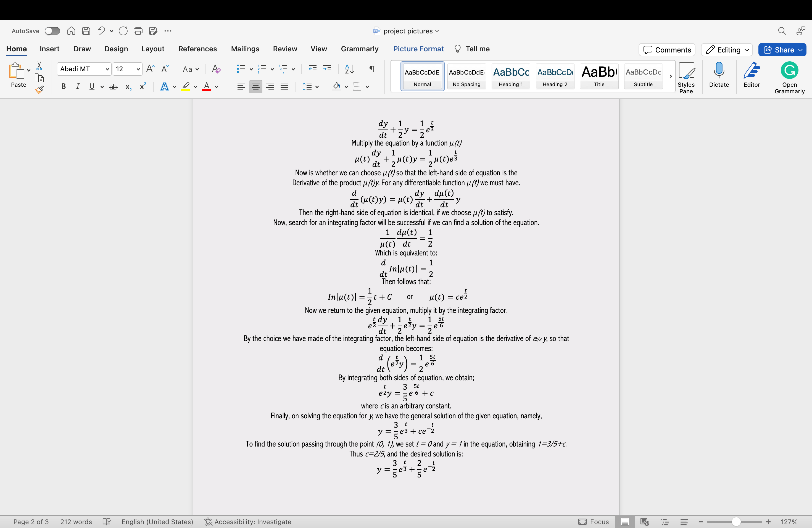Switch to the References tab
The width and height of the screenshot is (812, 528).
[197, 49]
